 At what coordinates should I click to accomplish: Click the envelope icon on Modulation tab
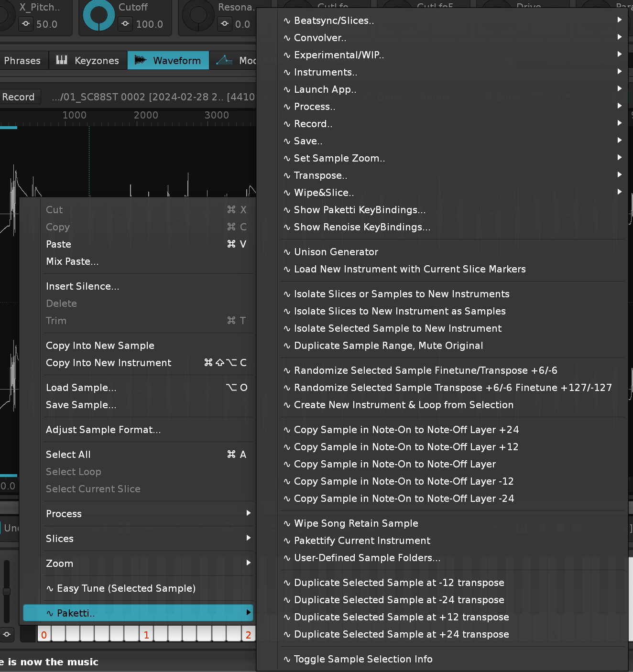224,60
